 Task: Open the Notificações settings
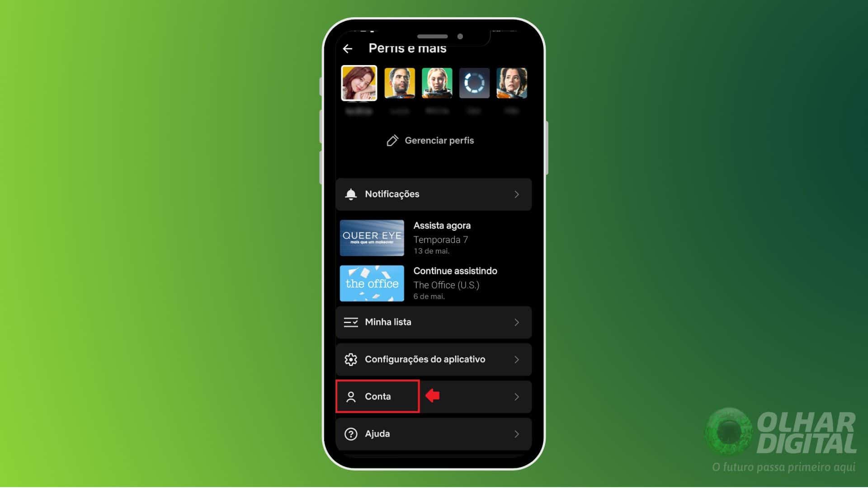[x=434, y=194]
